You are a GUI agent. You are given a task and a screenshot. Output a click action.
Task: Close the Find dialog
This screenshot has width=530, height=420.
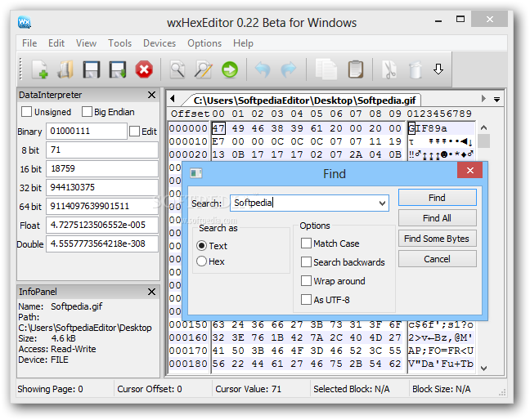click(x=469, y=170)
